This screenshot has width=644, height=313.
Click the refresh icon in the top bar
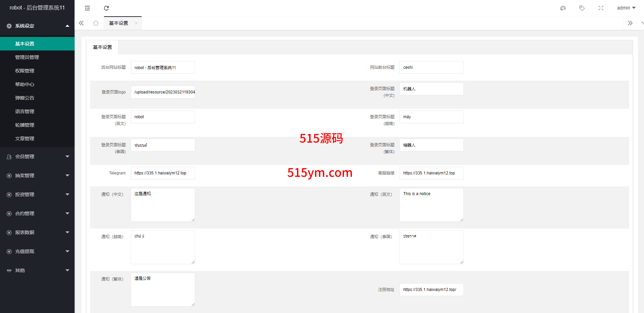click(x=106, y=8)
